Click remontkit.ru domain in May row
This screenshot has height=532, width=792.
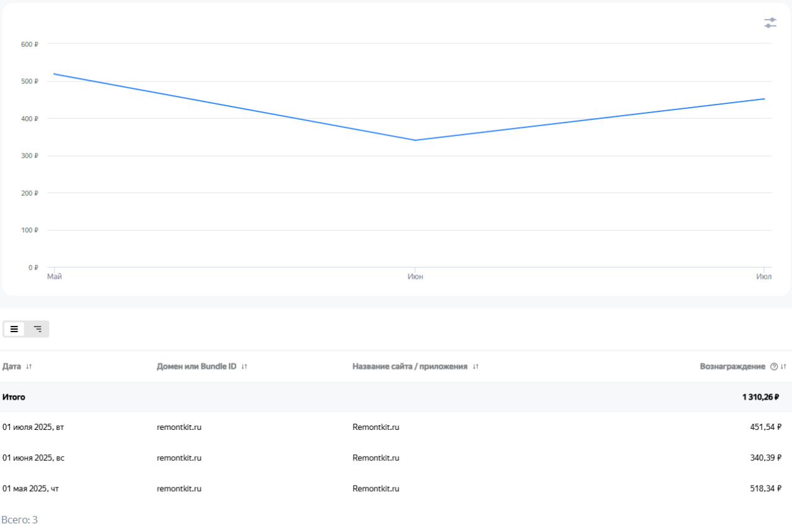[179, 489]
